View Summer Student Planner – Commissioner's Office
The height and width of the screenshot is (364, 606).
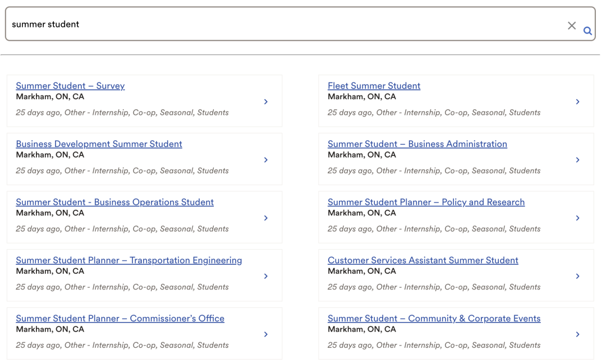(x=120, y=319)
